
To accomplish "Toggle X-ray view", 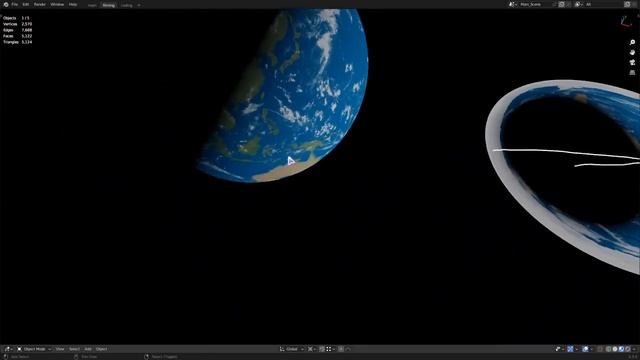I will [600, 349].
